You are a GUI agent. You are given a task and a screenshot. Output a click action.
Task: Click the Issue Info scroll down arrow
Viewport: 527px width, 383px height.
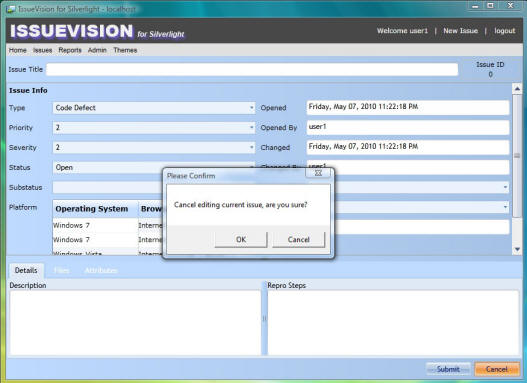point(517,249)
